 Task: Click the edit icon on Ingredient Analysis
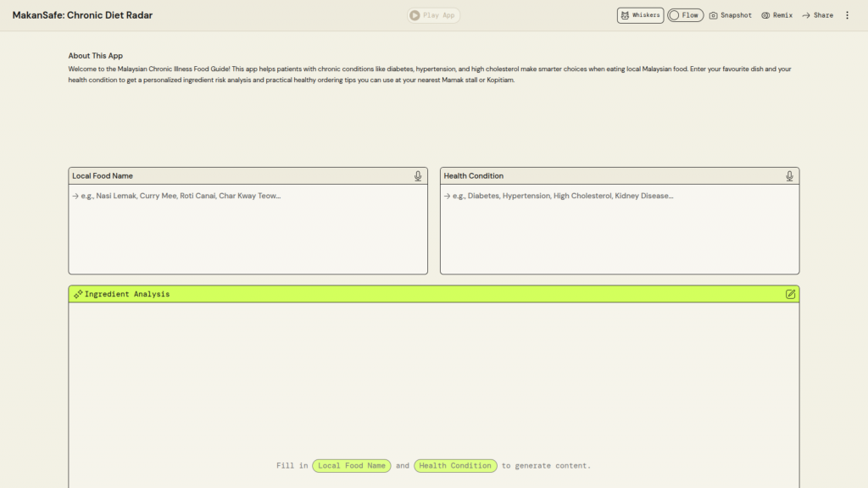click(790, 294)
